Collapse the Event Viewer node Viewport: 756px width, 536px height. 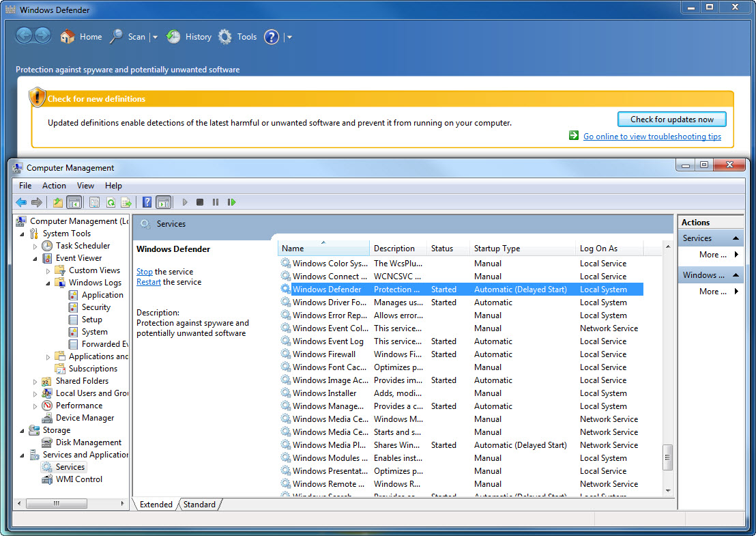(35, 259)
